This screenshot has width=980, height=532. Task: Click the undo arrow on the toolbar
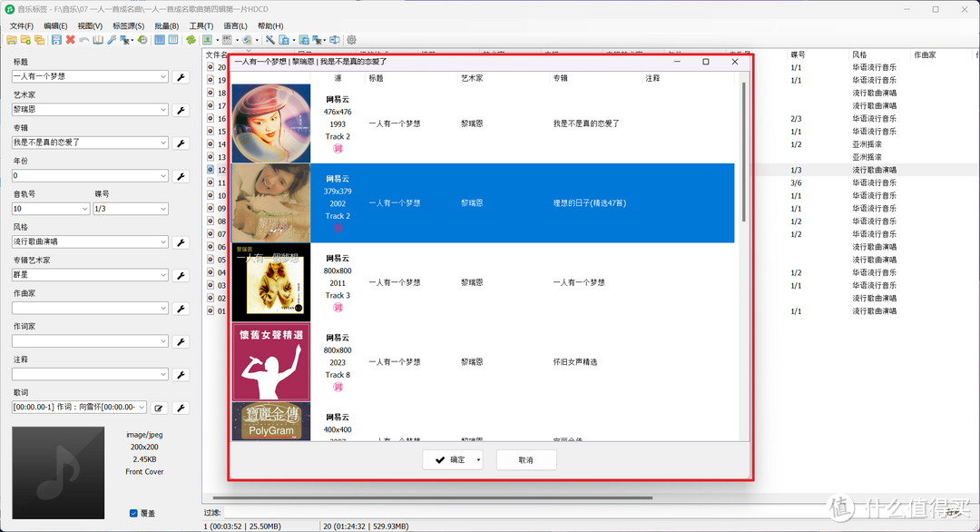tap(84, 39)
